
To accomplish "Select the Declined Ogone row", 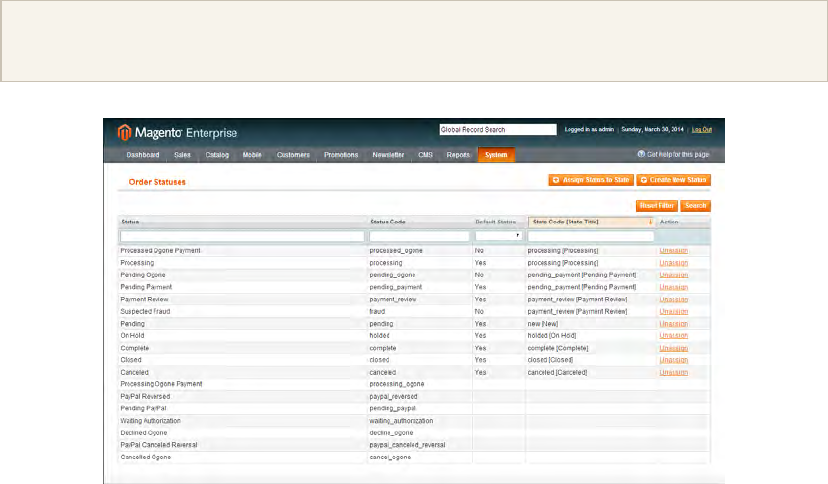I will 414,433.
